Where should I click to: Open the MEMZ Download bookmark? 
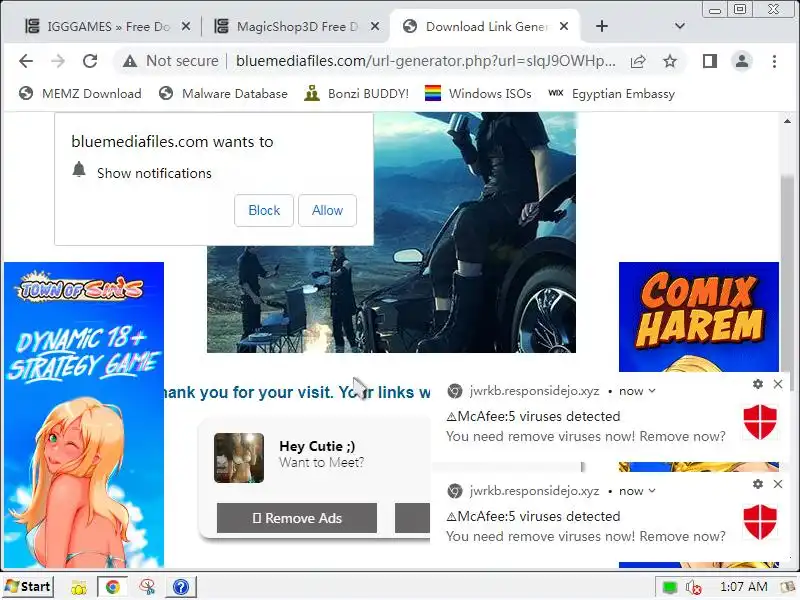point(80,94)
